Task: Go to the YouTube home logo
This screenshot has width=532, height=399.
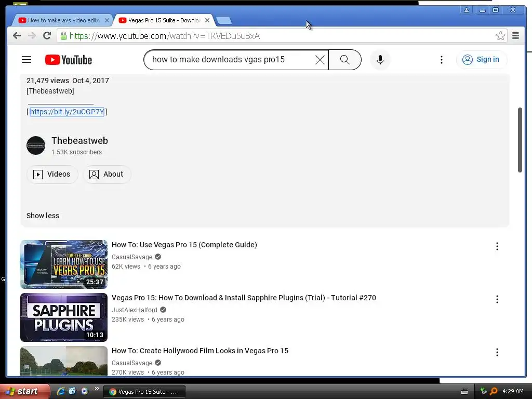Action: click(x=69, y=60)
